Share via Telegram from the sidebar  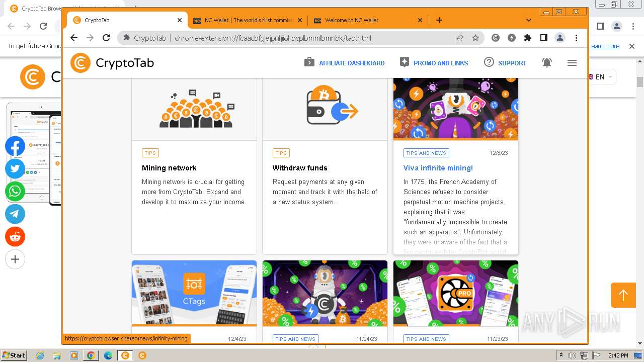tap(15, 214)
